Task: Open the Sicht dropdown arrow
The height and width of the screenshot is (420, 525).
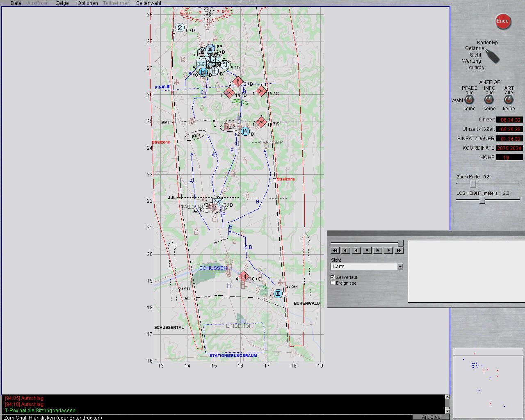Action: pos(400,267)
